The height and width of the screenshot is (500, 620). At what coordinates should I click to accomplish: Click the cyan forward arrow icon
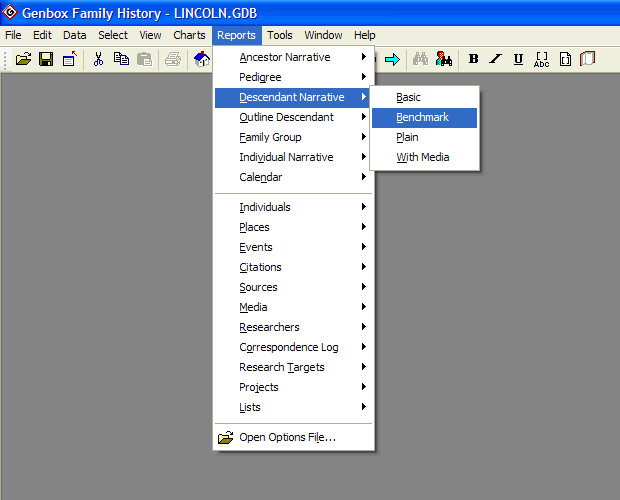coord(392,59)
